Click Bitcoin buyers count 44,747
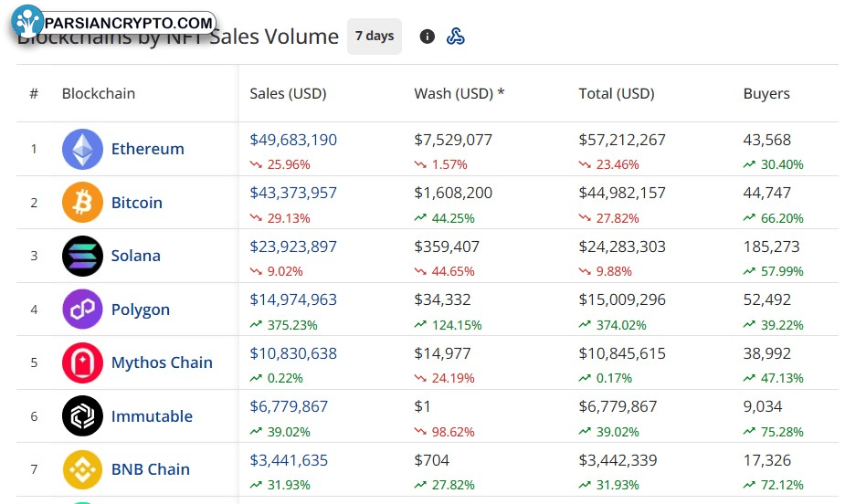The width and height of the screenshot is (845, 504). coord(766,193)
